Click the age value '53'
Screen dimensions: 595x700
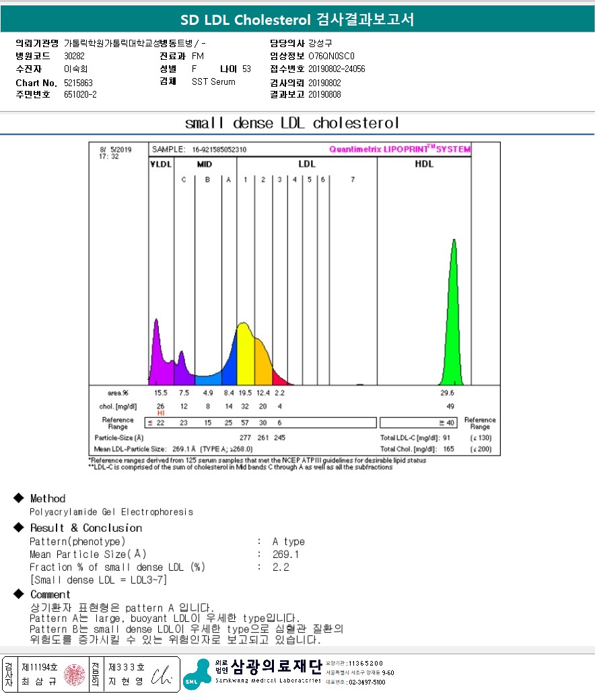pos(246,69)
